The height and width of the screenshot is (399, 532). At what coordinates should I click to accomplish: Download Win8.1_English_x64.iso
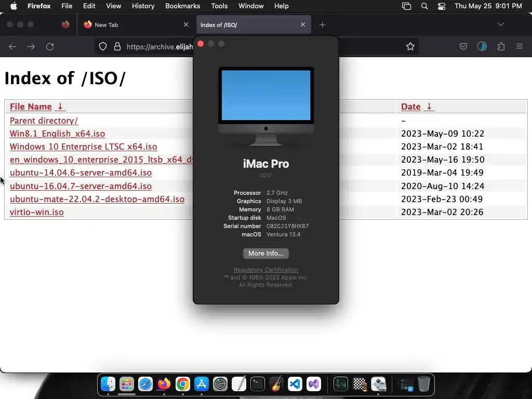click(57, 134)
